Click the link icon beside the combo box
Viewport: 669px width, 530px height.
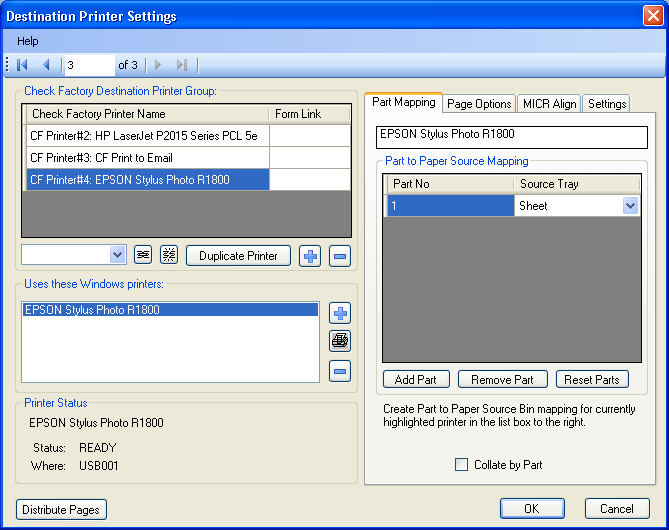[143, 255]
